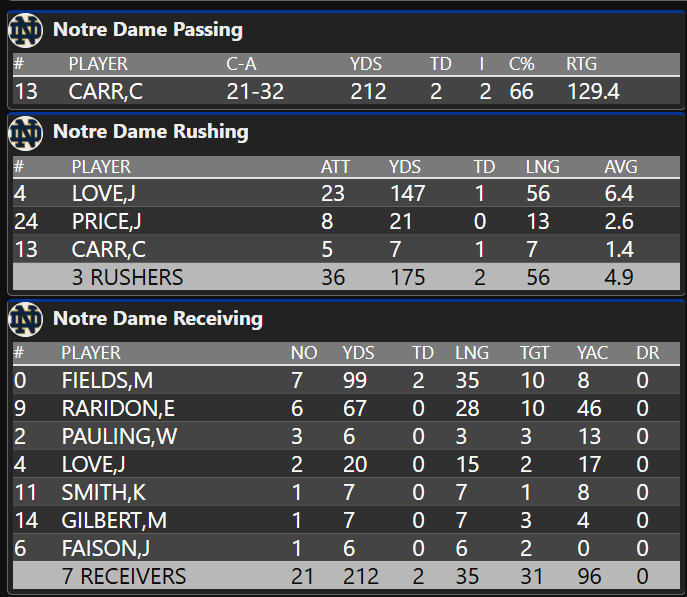The height and width of the screenshot is (597, 687).
Task: Sort receiving table by YAC column header
Action: pyautogui.click(x=592, y=353)
